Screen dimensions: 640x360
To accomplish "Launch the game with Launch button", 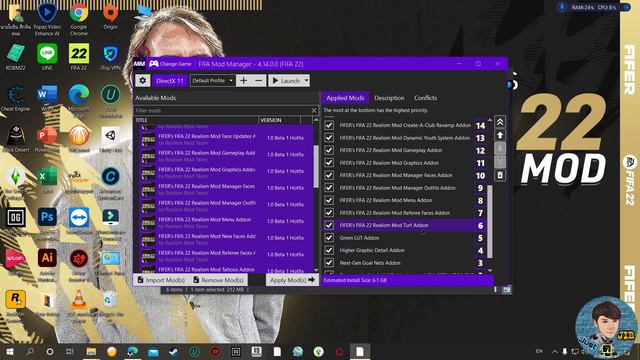I will tap(286, 80).
